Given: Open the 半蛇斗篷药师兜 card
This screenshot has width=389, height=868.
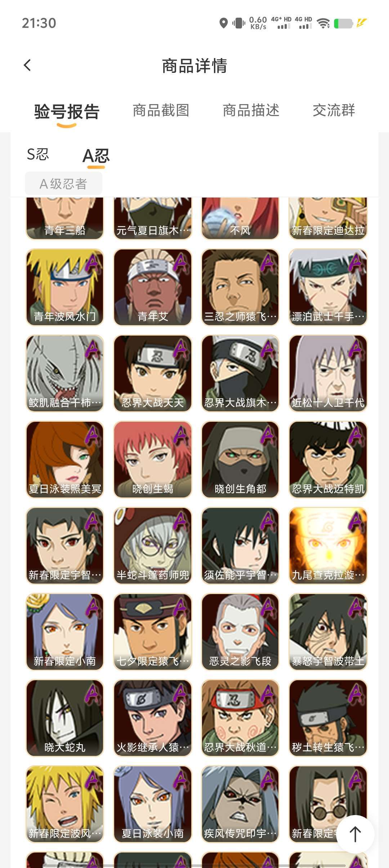Looking at the screenshot, I should [x=153, y=546].
